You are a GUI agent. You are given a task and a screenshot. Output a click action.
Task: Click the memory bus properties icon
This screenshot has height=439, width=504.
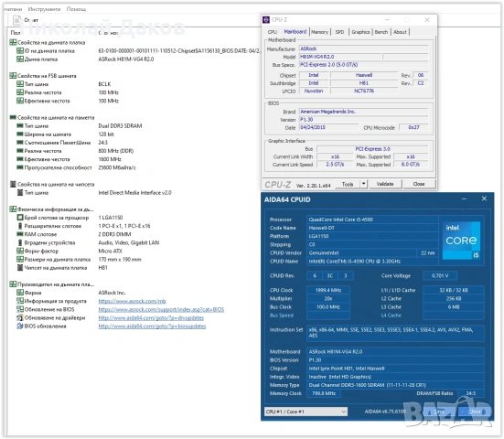[13, 118]
